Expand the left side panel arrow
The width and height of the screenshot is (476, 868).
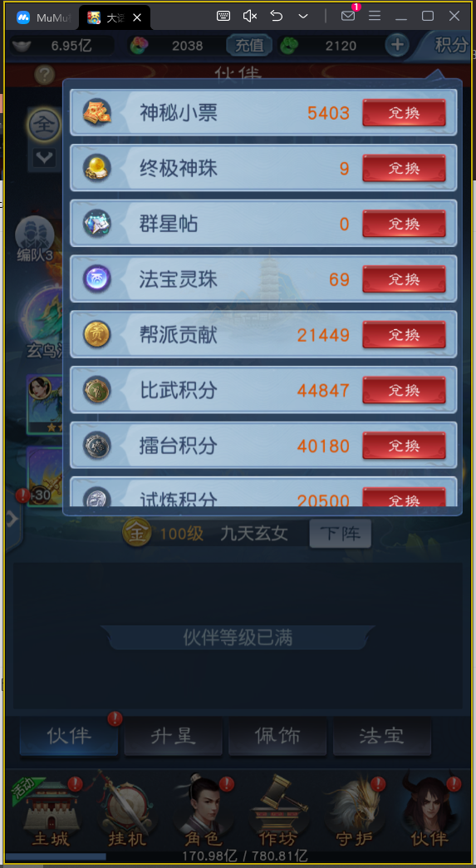pyautogui.click(x=12, y=520)
